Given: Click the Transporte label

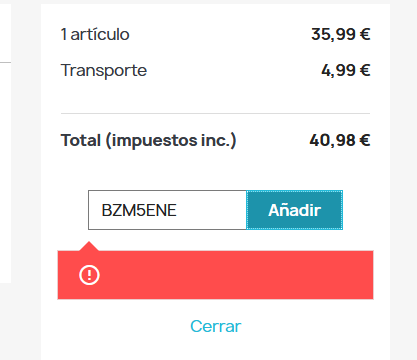Looking at the screenshot, I should [104, 70].
